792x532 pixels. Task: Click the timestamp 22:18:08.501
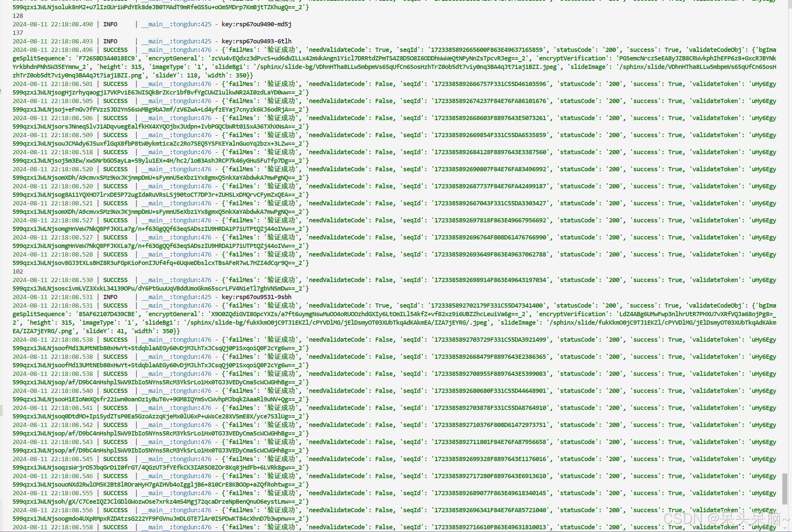[72, 84]
